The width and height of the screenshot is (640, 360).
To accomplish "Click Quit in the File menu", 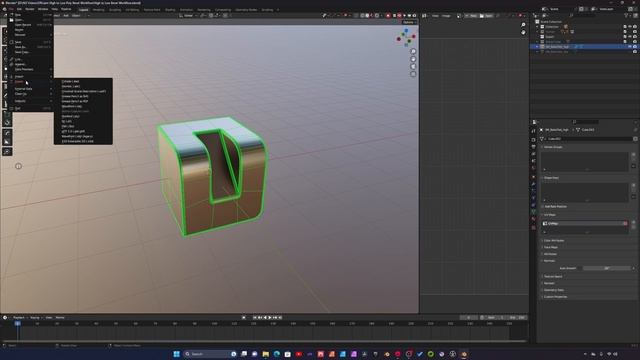I will 18,108.
